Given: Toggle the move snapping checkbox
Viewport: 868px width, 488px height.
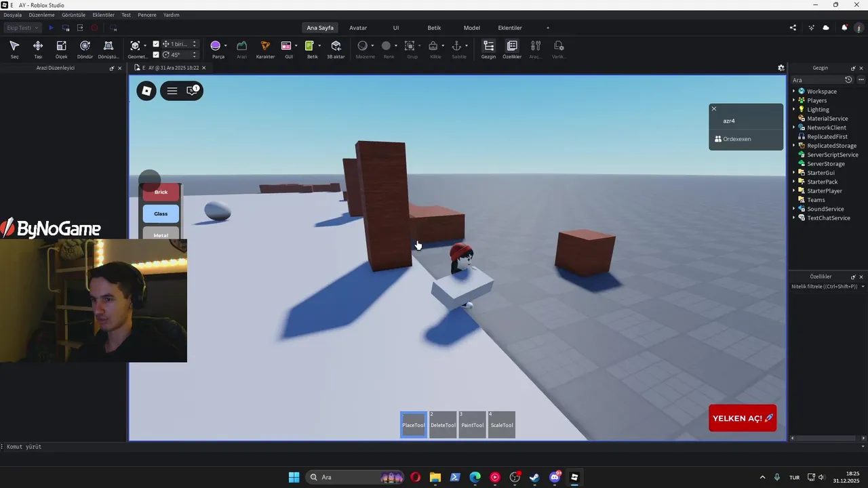Looking at the screenshot, I should pos(156,44).
